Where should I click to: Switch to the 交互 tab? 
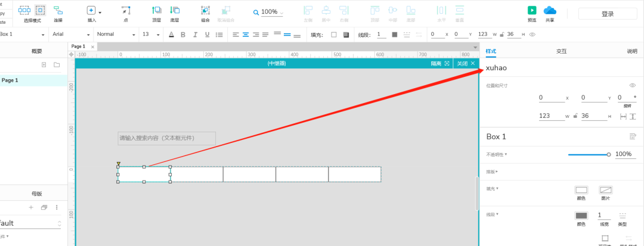(562, 51)
